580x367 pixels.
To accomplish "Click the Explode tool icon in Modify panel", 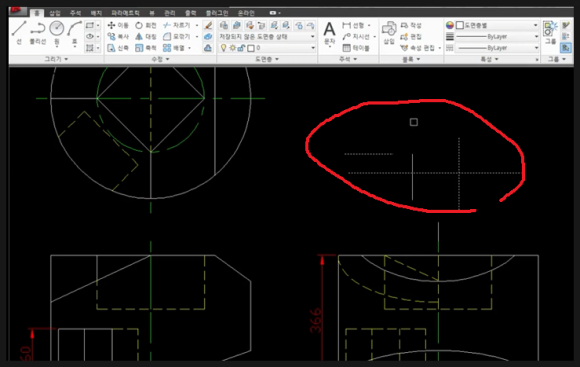I will 208,37.
